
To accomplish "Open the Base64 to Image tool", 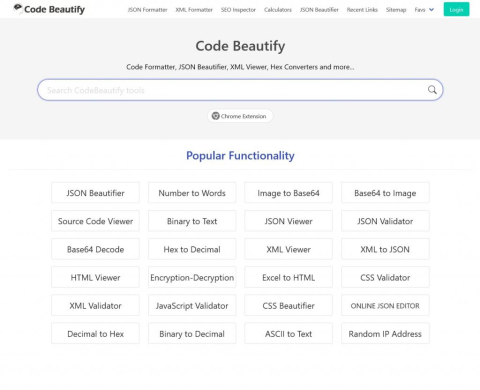I will coord(385,193).
